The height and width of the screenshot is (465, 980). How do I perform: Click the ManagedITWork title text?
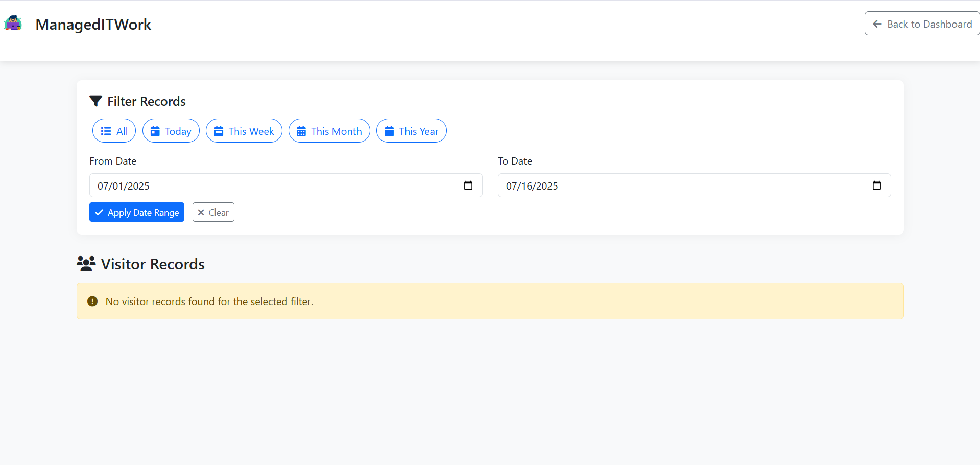[x=93, y=24]
